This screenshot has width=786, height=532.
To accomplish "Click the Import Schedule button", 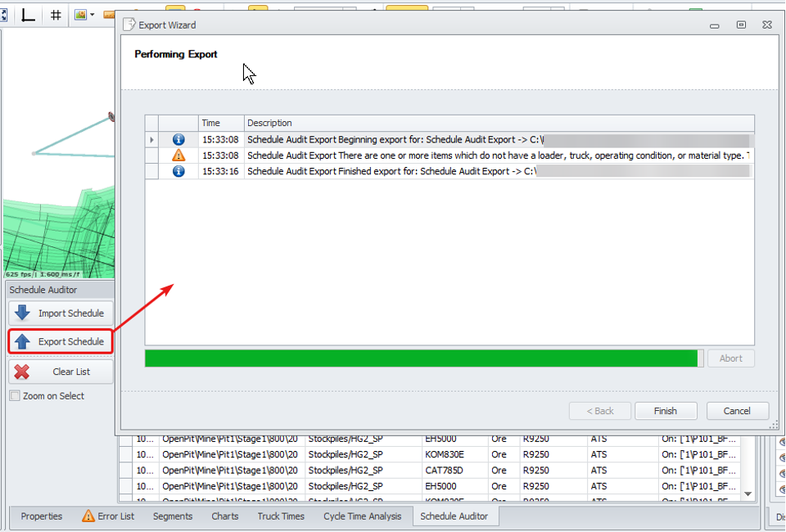I will [61, 313].
